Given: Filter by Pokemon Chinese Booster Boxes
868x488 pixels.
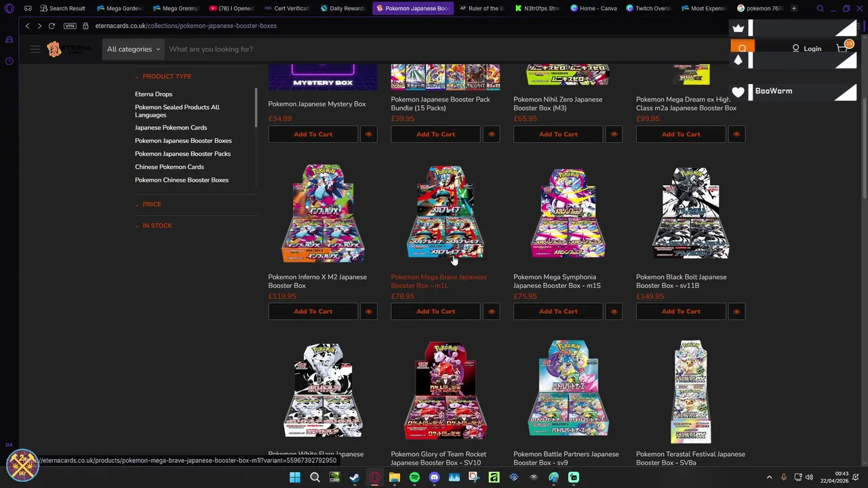Looking at the screenshot, I should pos(182,180).
